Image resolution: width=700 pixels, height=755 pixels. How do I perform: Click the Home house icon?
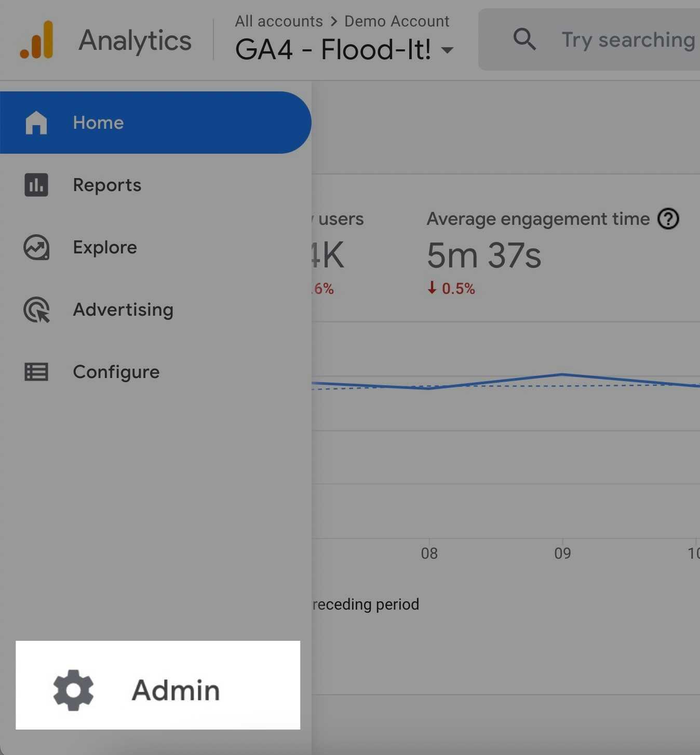pyautogui.click(x=36, y=123)
